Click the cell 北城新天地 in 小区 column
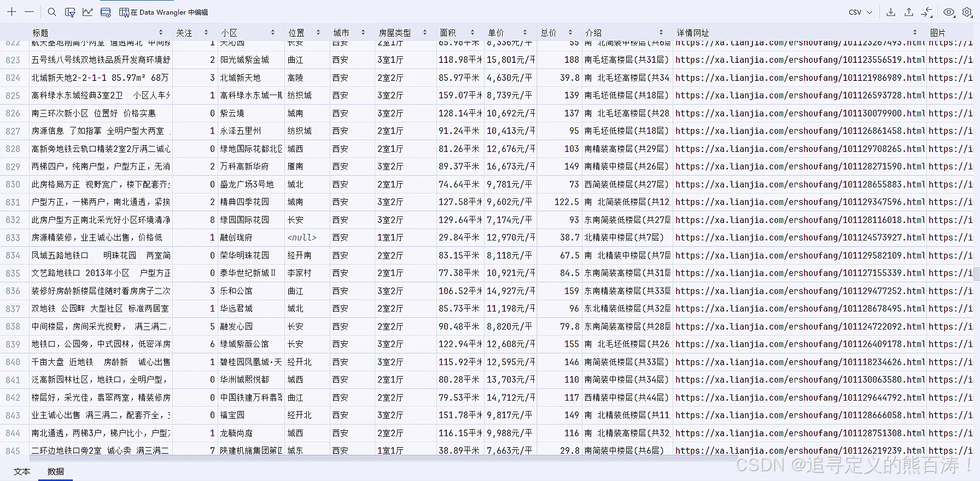Image resolution: width=980 pixels, height=481 pixels. 251,78
